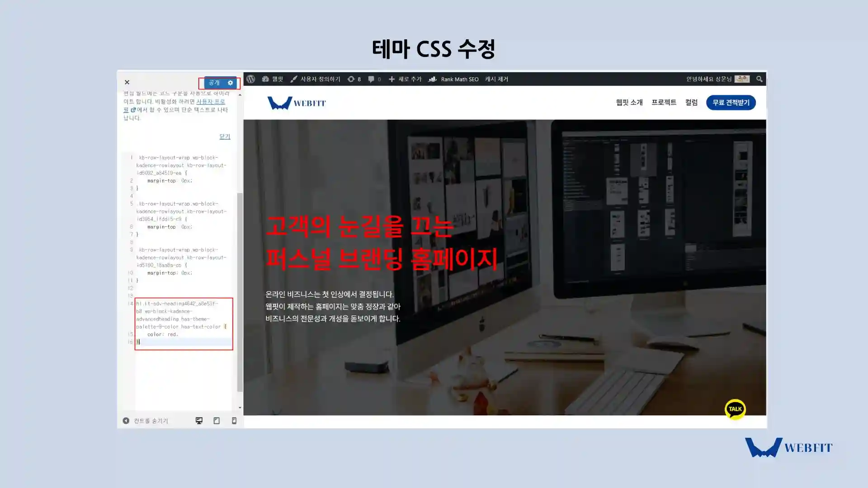Click the 사용자 정의하기 customizer icon
The width and height of the screenshot is (868, 488).
click(294, 79)
